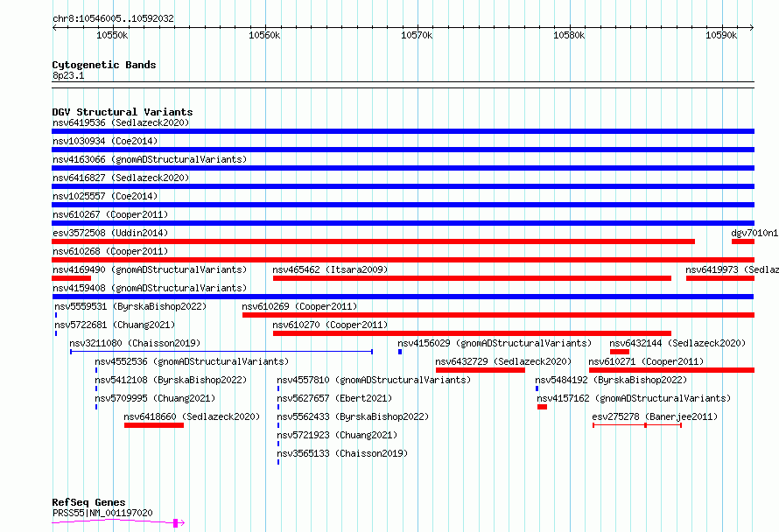Click nsv610270 (Cooper2011) label
779x532 pixels.
pyautogui.click(x=330, y=325)
